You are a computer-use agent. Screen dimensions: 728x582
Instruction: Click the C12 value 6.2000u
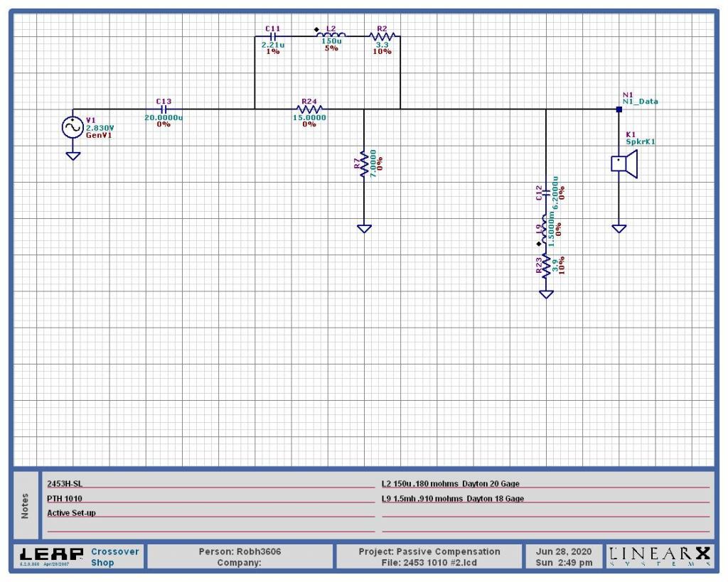pyautogui.click(x=555, y=192)
